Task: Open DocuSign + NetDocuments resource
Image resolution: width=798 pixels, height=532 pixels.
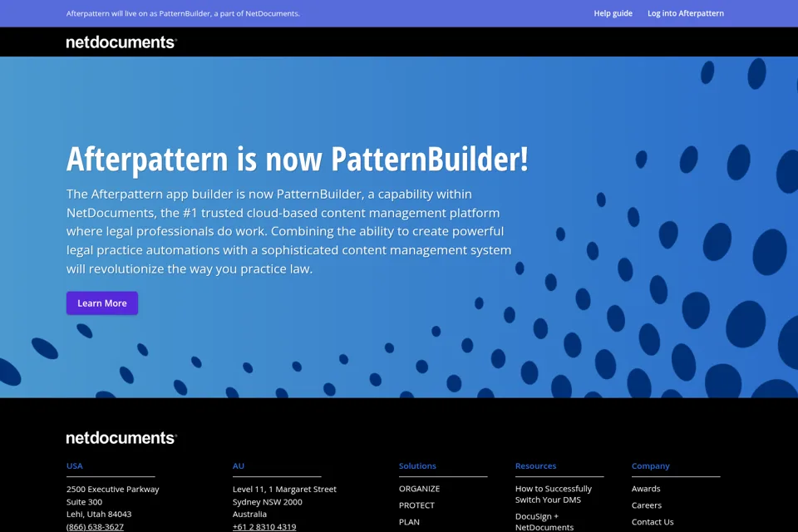Action: click(544, 522)
